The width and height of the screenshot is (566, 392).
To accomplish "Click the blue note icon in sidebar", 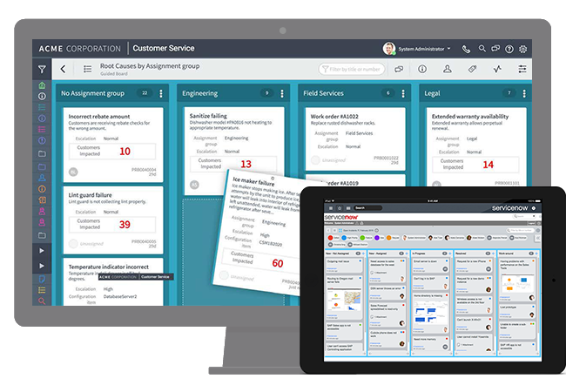I will tap(42, 279).
